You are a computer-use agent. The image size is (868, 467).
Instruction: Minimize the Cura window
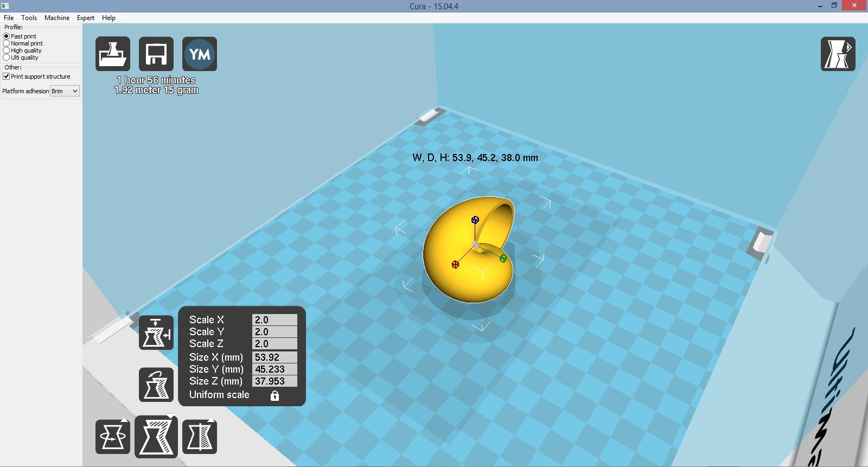coord(820,5)
